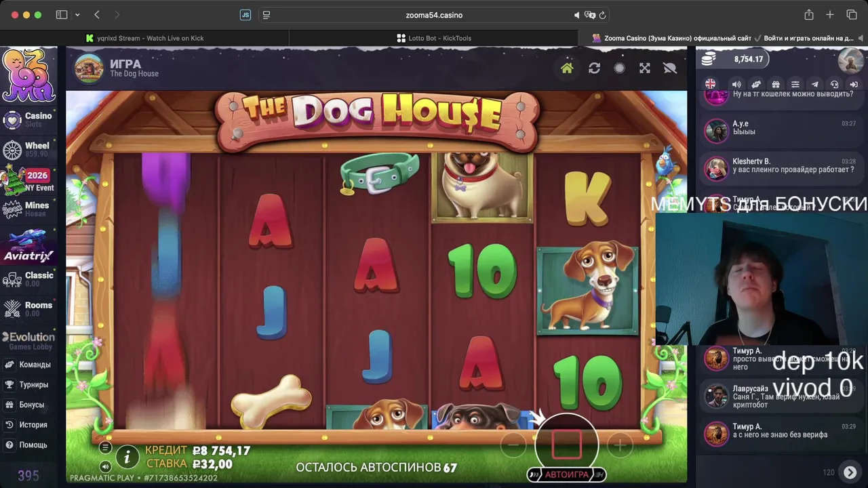
Task: Open the Wheel game in sidebar
Action: (28, 149)
